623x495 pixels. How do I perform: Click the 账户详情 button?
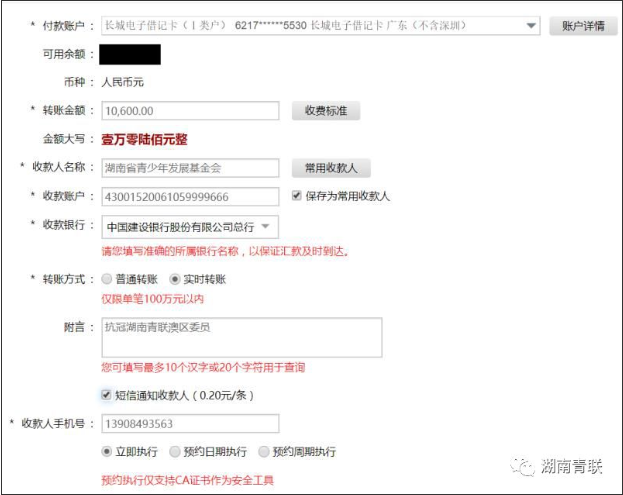(583, 25)
